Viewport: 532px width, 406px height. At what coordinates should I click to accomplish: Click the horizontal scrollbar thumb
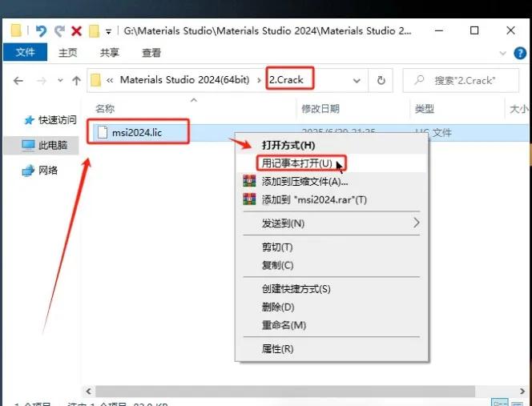(285, 391)
